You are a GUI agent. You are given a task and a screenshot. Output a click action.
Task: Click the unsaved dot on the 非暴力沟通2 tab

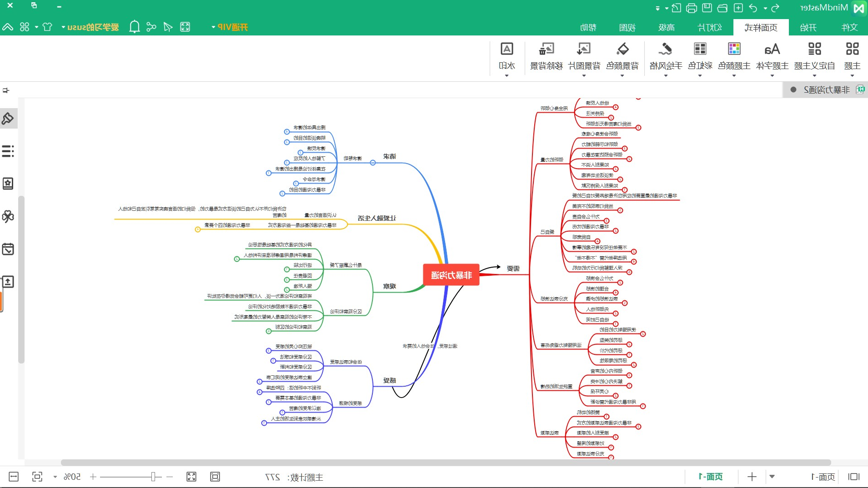[x=793, y=90]
